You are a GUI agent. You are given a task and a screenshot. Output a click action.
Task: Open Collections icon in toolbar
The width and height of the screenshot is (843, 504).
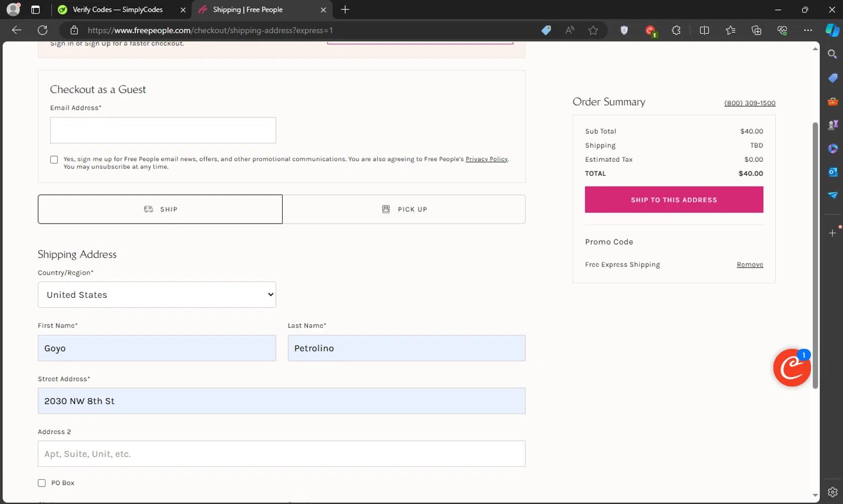coord(756,30)
